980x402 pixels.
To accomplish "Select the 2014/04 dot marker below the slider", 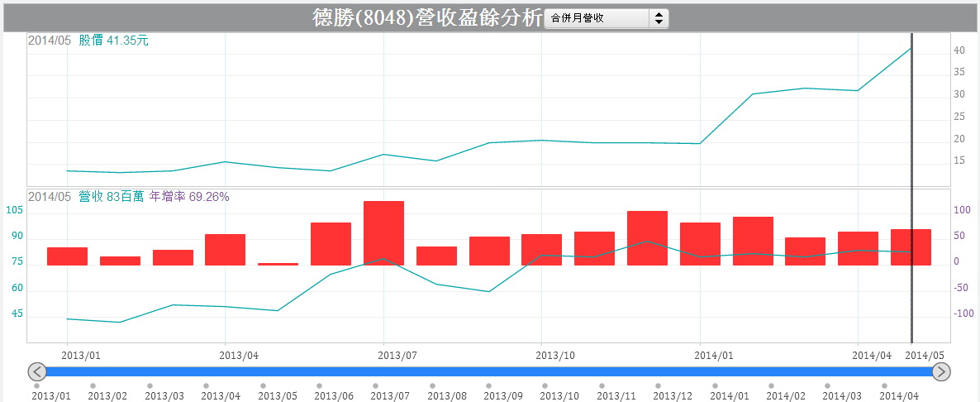I will (884, 385).
